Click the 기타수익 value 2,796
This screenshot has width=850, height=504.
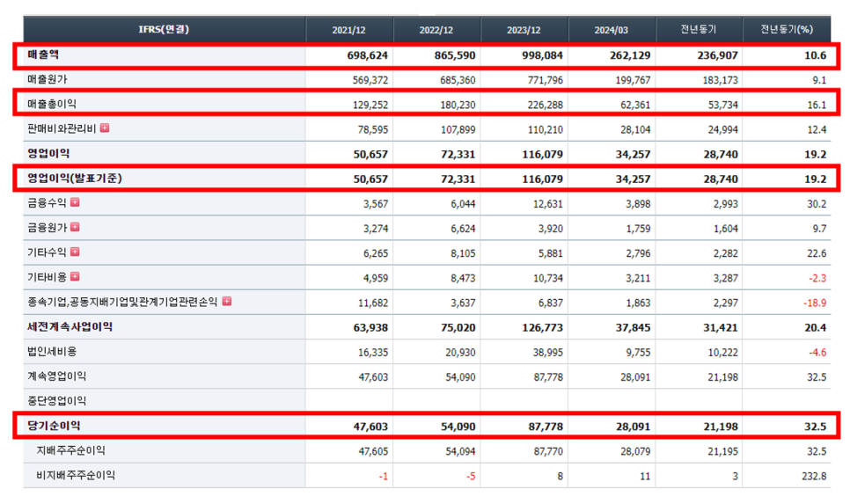pyautogui.click(x=638, y=253)
